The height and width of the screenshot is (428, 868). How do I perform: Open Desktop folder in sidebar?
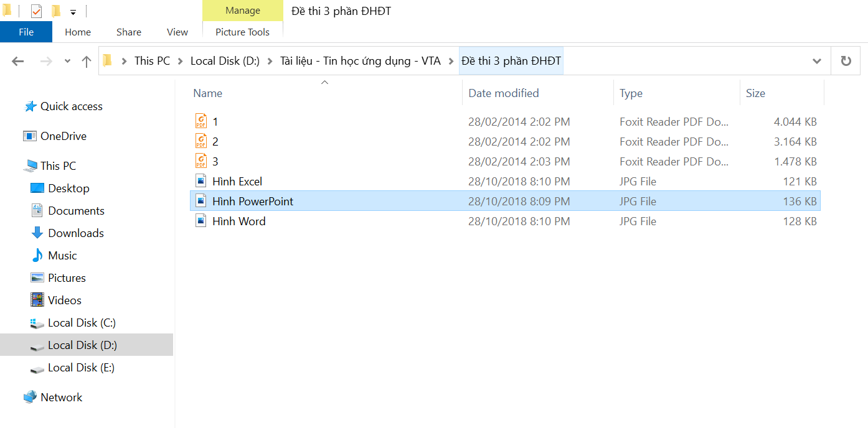[x=68, y=188]
